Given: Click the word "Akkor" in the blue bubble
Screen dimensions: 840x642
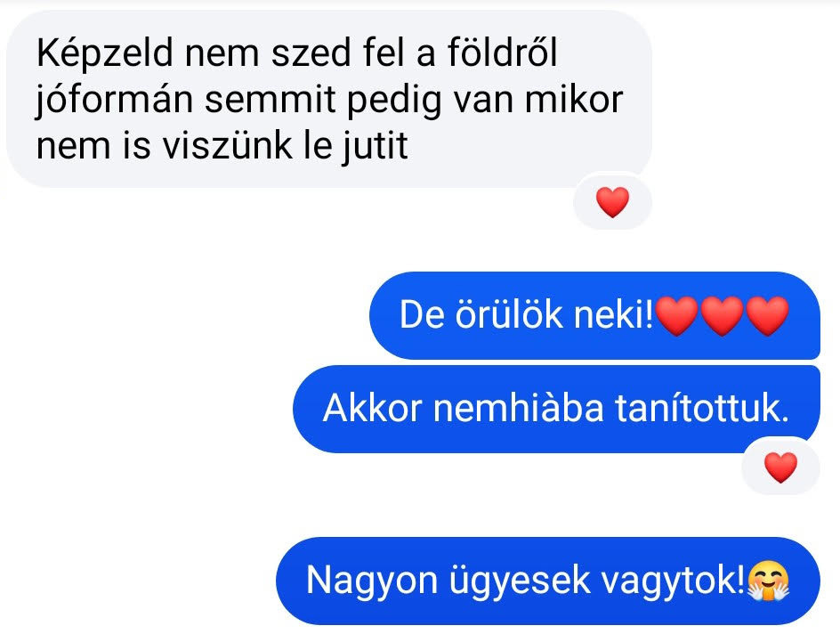Looking at the screenshot, I should click(372, 409).
